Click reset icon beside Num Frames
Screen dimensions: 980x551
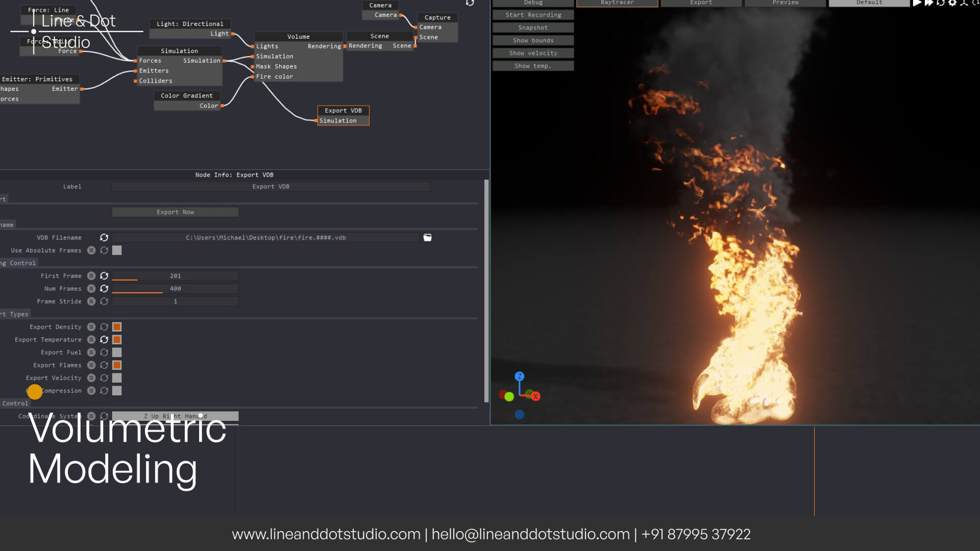point(104,289)
